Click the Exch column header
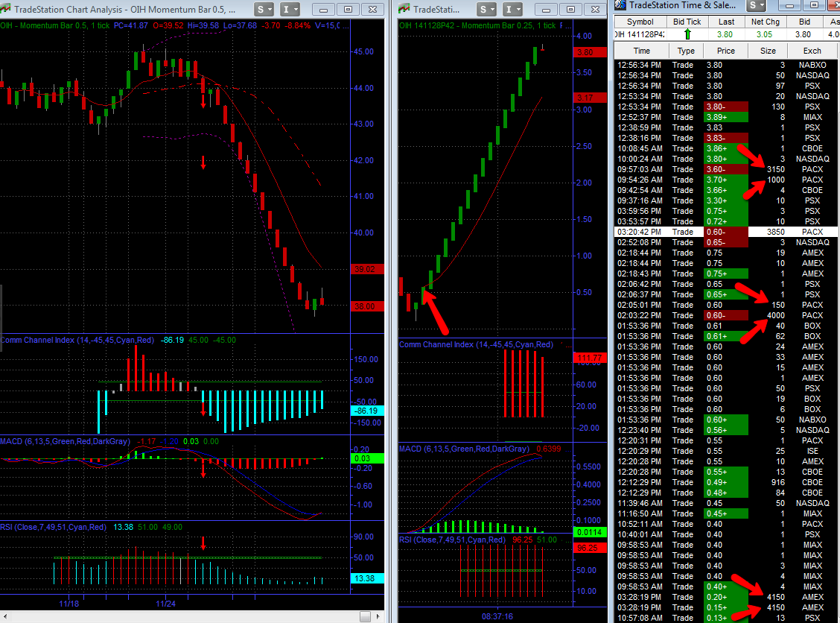 [812, 51]
